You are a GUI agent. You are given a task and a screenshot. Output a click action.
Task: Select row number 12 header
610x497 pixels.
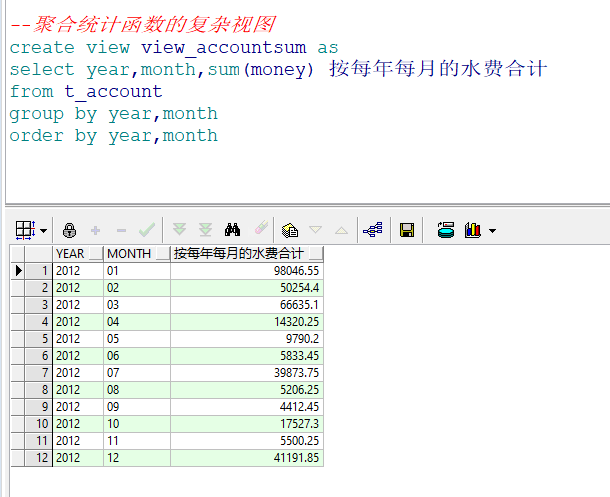pyautogui.click(x=39, y=458)
